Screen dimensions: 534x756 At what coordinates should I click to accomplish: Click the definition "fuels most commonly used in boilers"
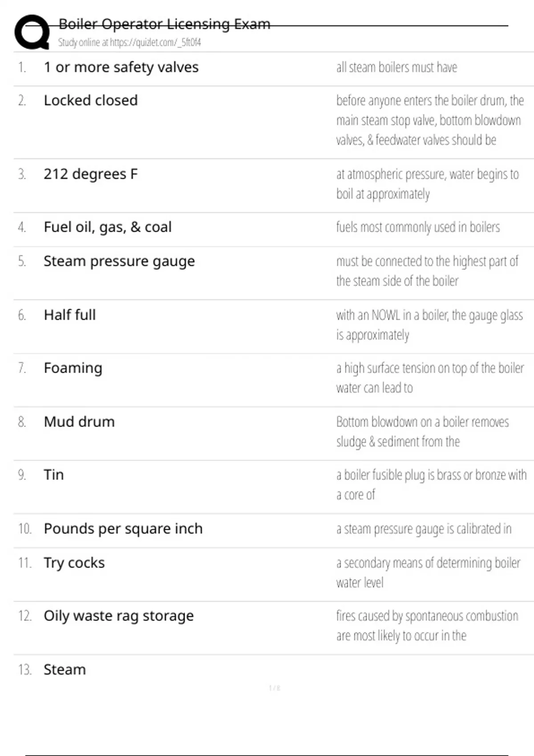click(418, 227)
